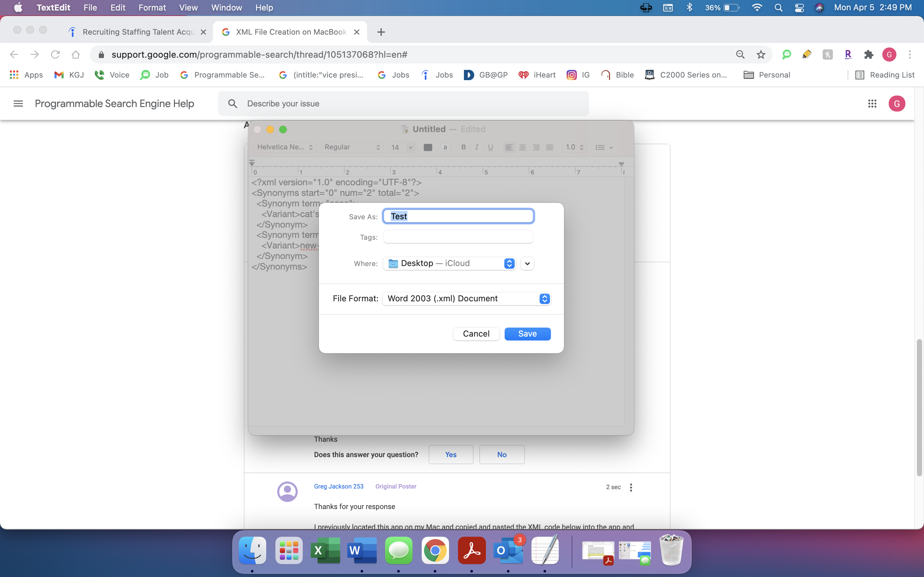The height and width of the screenshot is (577, 924).
Task: Open the Chrome extensions puzzle icon
Action: [x=868, y=54]
